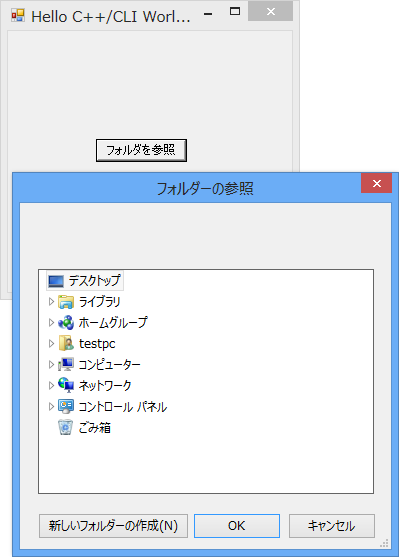Select the testpc label in tree
The image size is (399, 557).
(x=97, y=344)
